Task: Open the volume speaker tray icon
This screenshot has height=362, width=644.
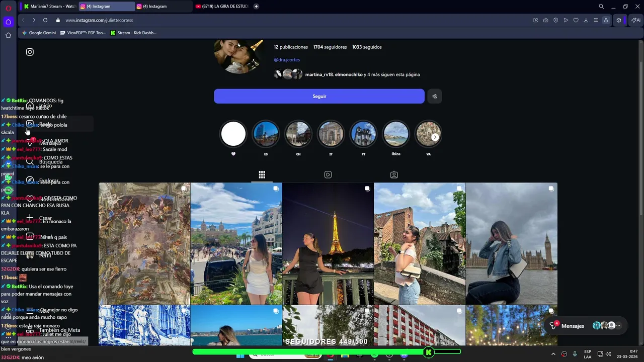Action: (x=608, y=354)
